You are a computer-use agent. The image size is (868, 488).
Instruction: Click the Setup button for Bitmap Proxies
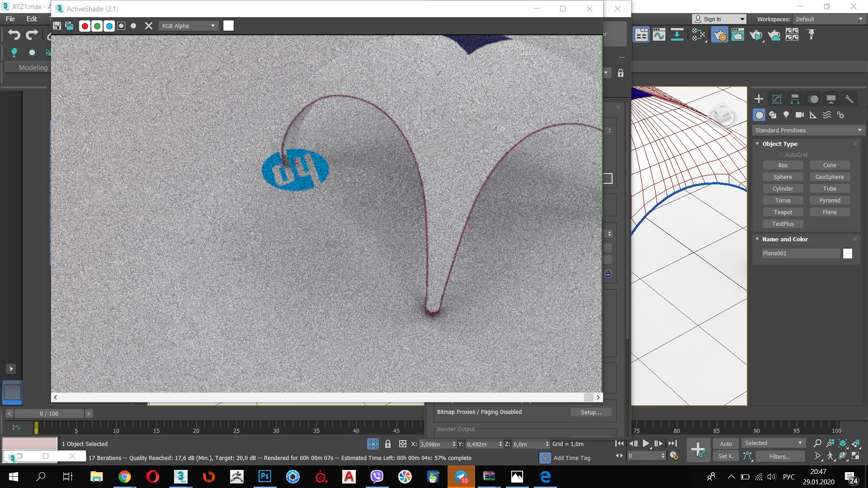591,412
